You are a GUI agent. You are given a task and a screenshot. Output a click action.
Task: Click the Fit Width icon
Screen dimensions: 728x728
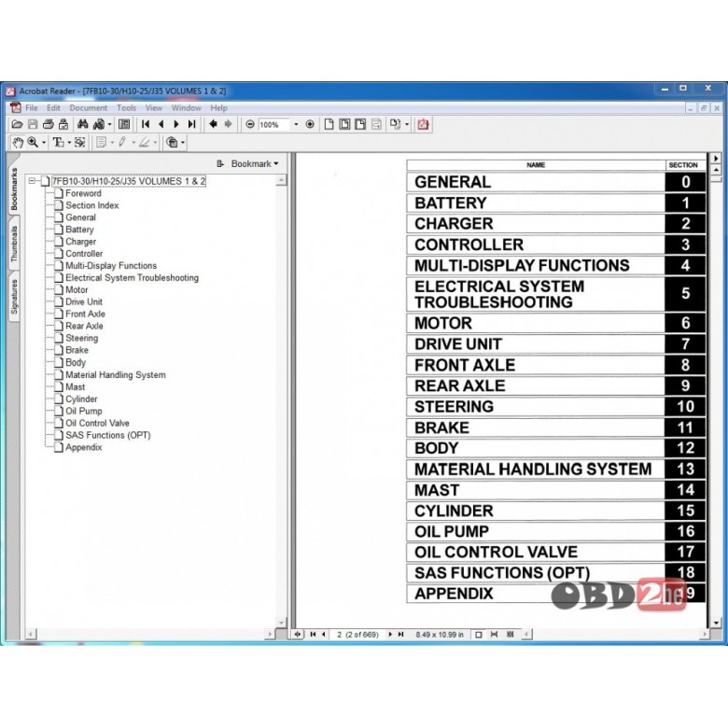[360, 124]
